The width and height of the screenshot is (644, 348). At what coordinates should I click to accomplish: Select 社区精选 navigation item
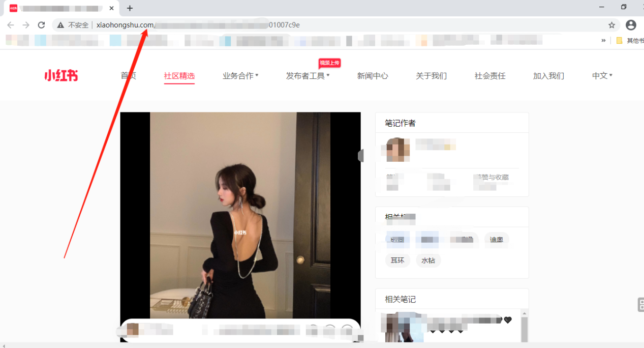[179, 76]
